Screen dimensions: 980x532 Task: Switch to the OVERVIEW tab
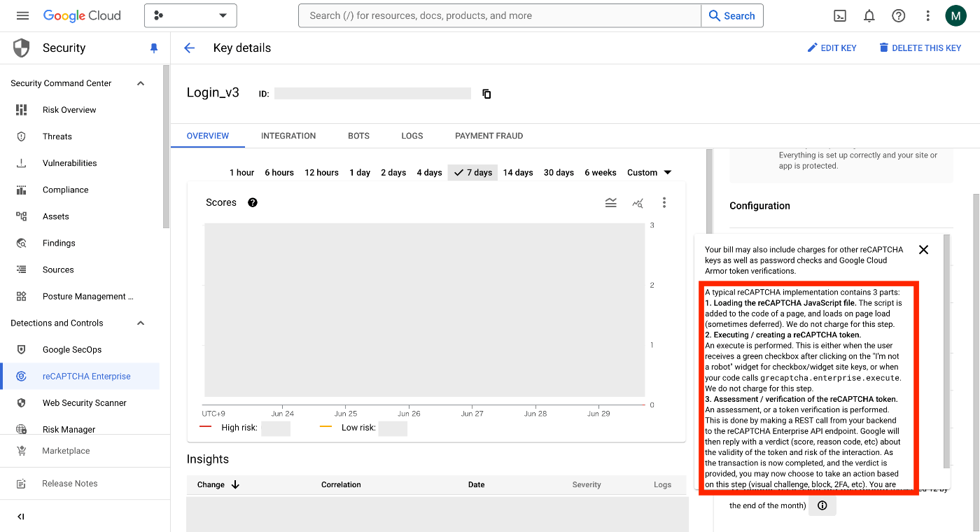click(x=208, y=136)
